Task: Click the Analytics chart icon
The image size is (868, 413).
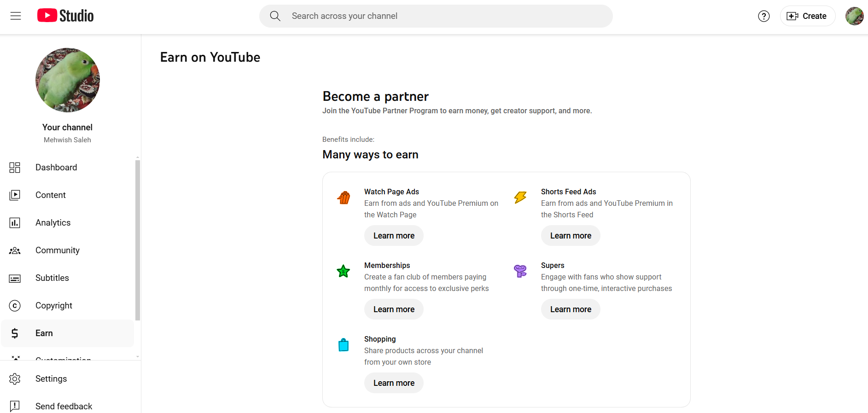Action: (15, 223)
